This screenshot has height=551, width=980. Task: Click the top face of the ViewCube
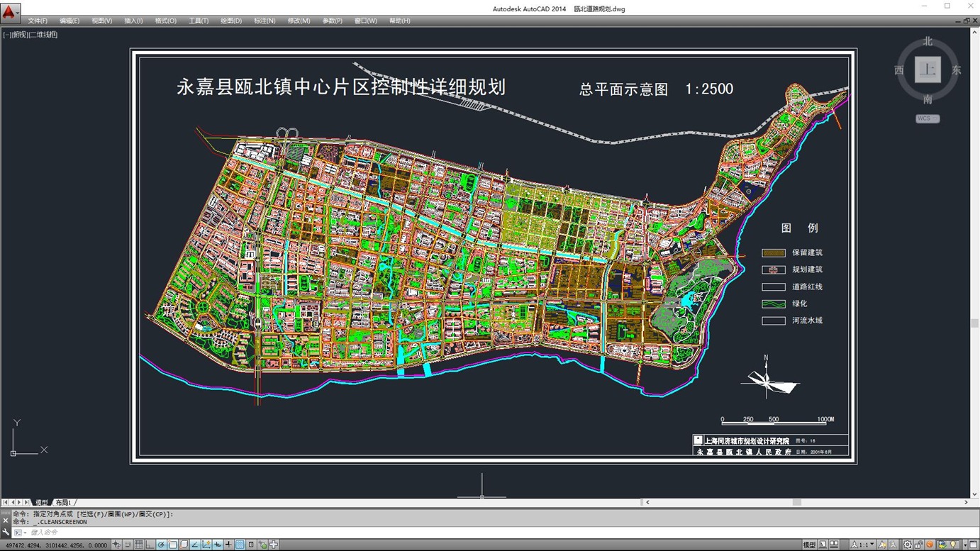pos(927,69)
